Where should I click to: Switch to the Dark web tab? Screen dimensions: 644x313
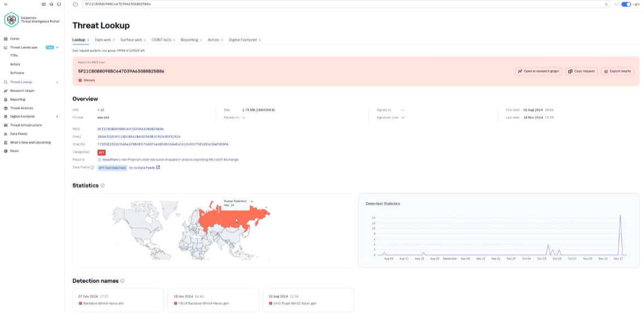[x=105, y=40]
